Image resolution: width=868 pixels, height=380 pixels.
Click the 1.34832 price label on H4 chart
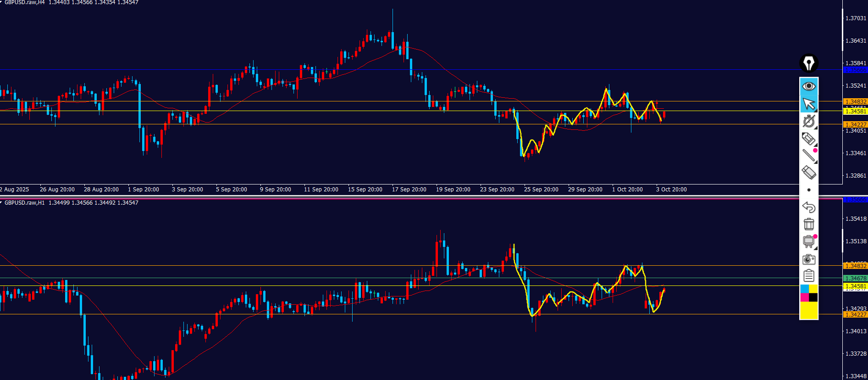point(856,101)
